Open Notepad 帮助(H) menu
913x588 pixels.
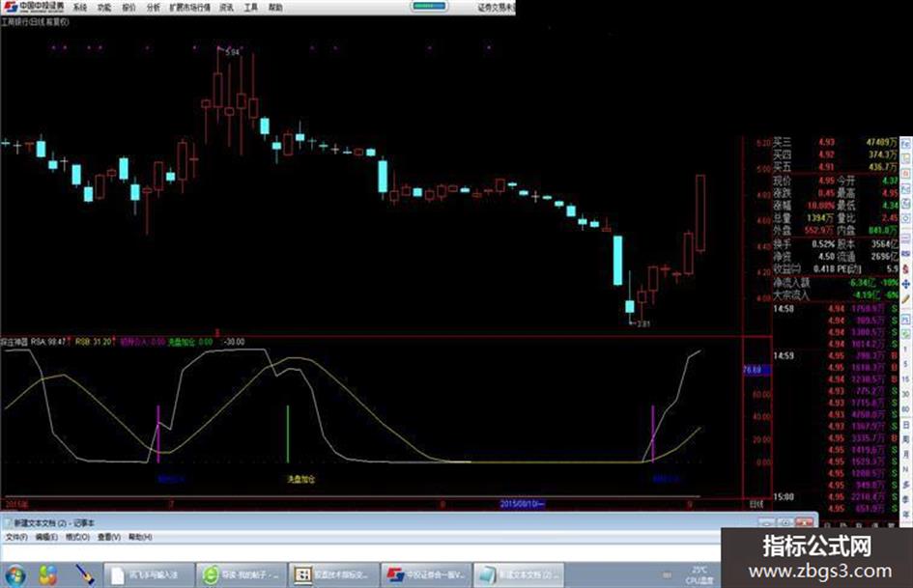140,537
